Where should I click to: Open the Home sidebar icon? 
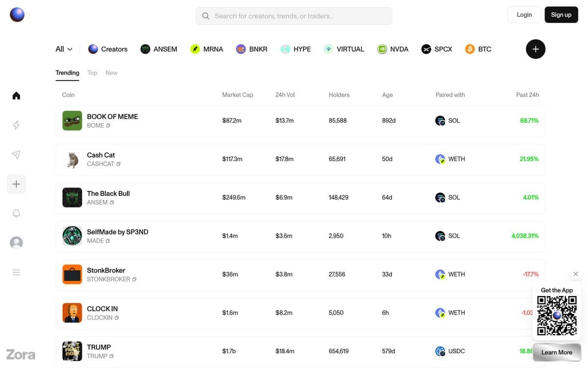(16, 96)
